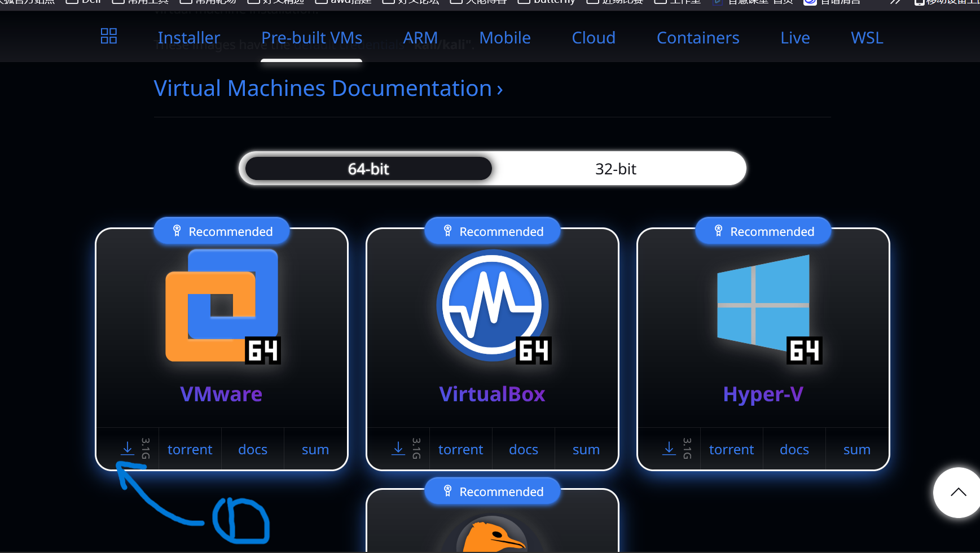The image size is (980, 553).
Task: Open the WSL tab
Action: click(x=867, y=38)
